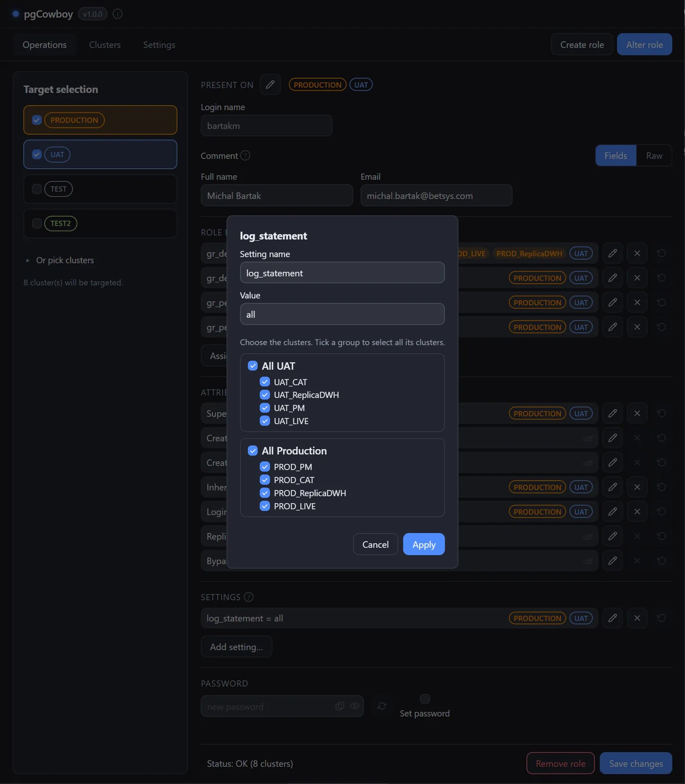The image size is (685, 784).
Task: Remove the log_statement = all setting row
Action: pos(637,618)
